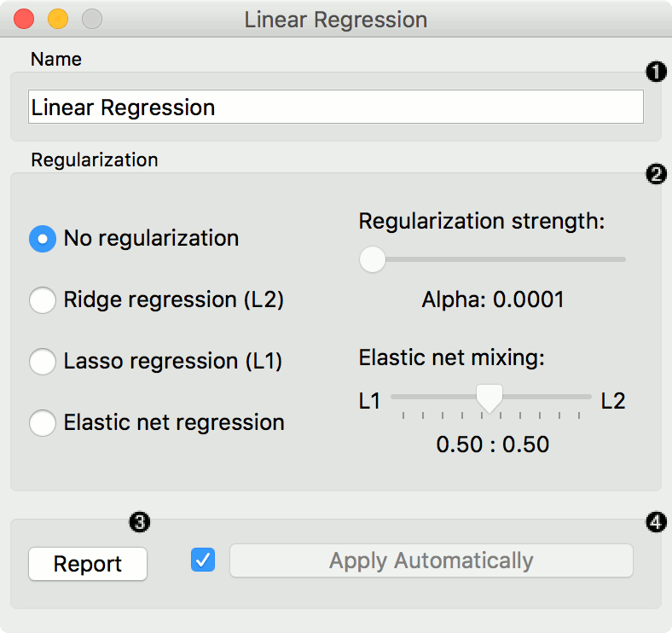Choose Ridge regression (L2)
The width and height of the screenshot is (672, 633).
coord(43,300)
